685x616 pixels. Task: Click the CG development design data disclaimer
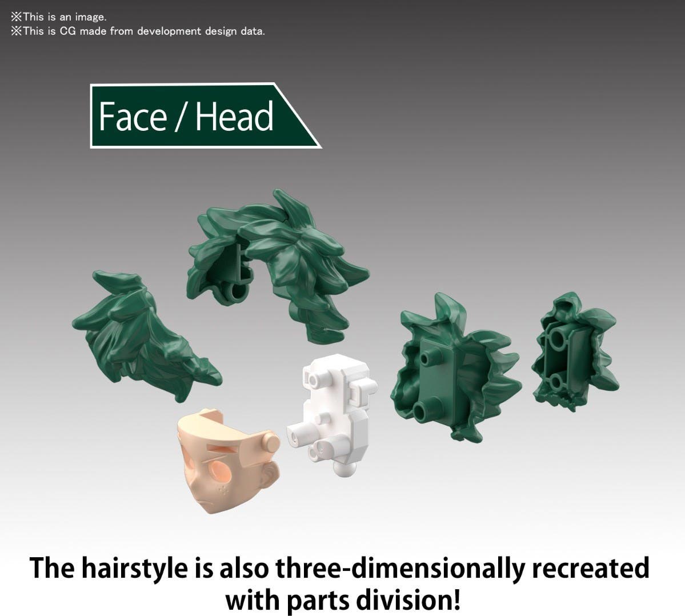pos(138,31)
